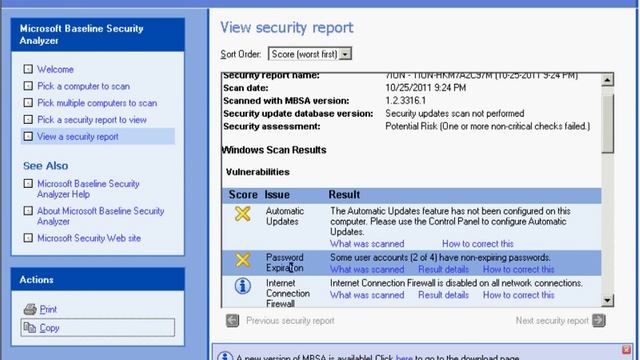Click the bullet icon next to Pick a security report to view
640x360 pixels.
(28, 119)
